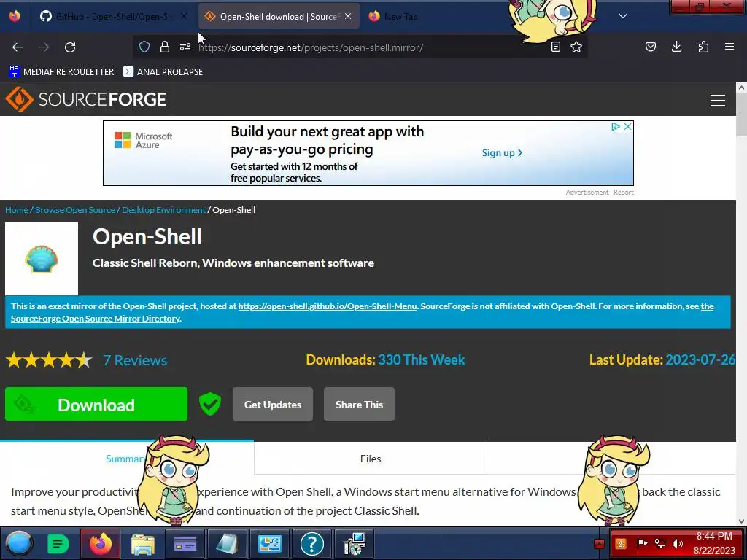Screen dimensions: 747x560
Task: Click the Open-Shell project shell logo
Action: click(x=42, y=259)
